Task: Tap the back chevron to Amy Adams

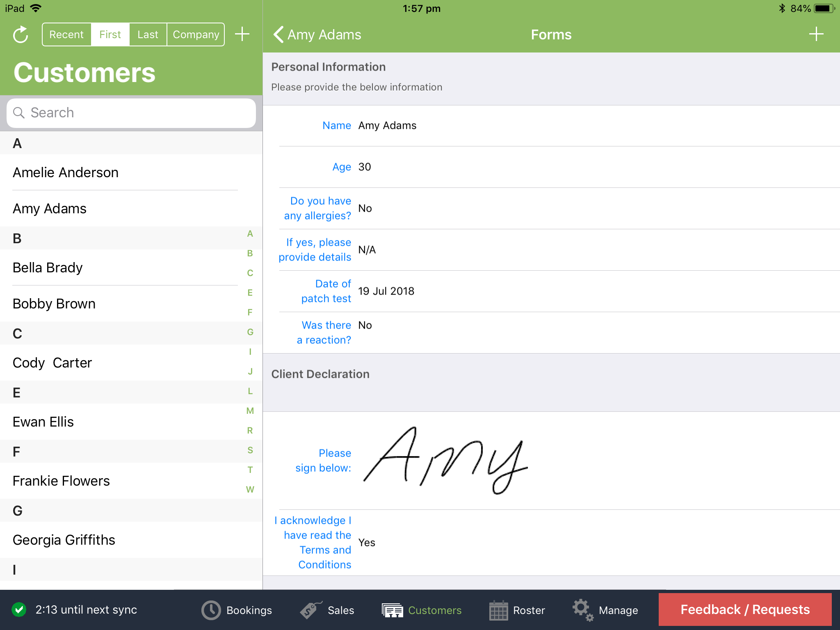Action: pyautogui.click(x=278, y=34)
